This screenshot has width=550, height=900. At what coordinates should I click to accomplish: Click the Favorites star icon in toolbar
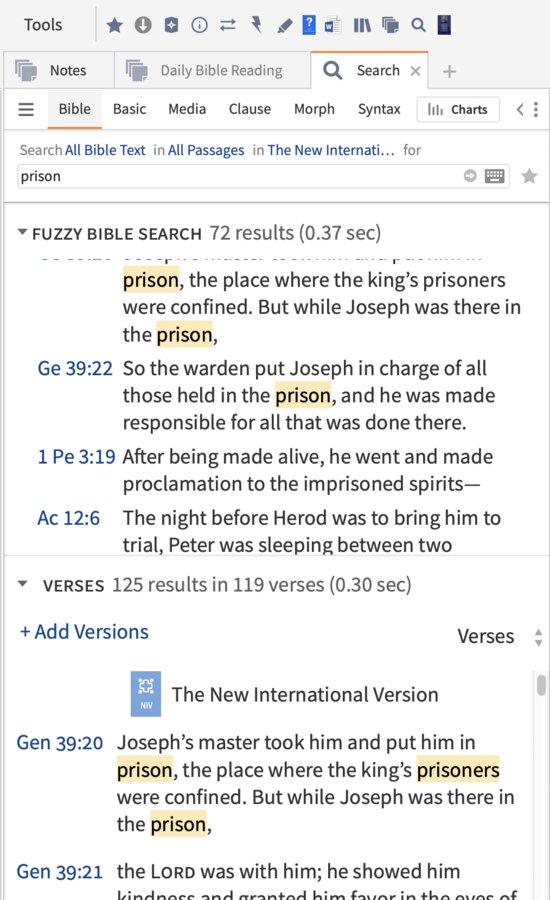tap(115, 25)
